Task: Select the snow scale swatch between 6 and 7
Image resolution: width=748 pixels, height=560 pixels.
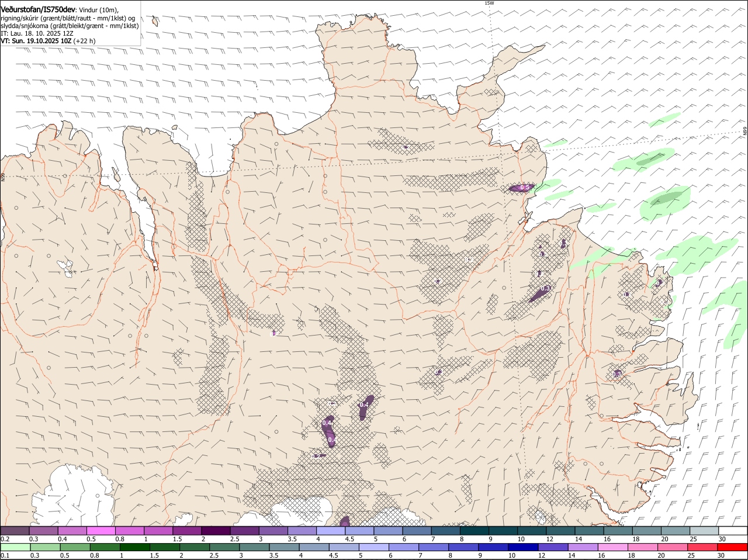Action: pyautogui.click(x=417, y=530)
